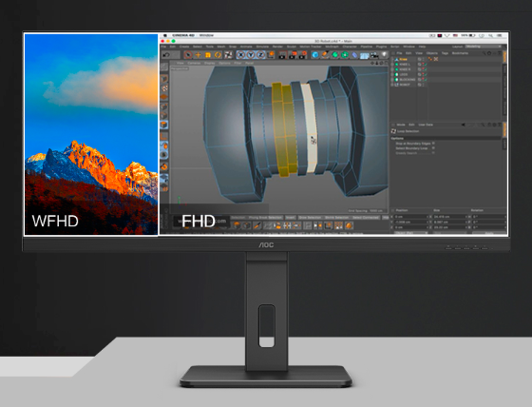The image size is (532, 407).
Task: Add a Camera object
Action: click(x=374, y=55)
